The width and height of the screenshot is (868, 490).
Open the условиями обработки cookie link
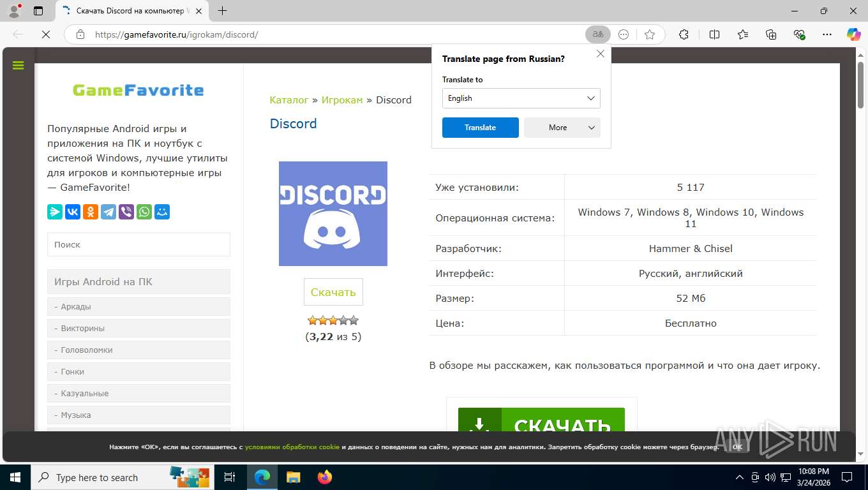point(292,447)
